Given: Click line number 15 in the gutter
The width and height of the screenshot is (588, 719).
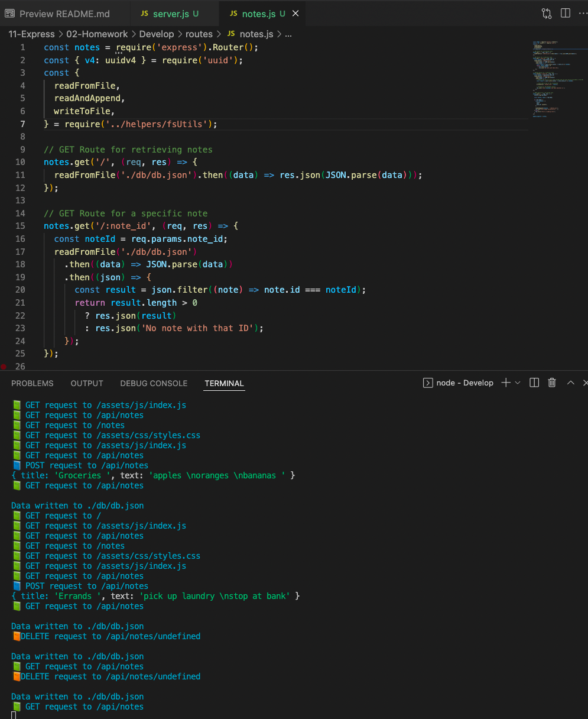Looking at the screenshot, I should (20, 226).
